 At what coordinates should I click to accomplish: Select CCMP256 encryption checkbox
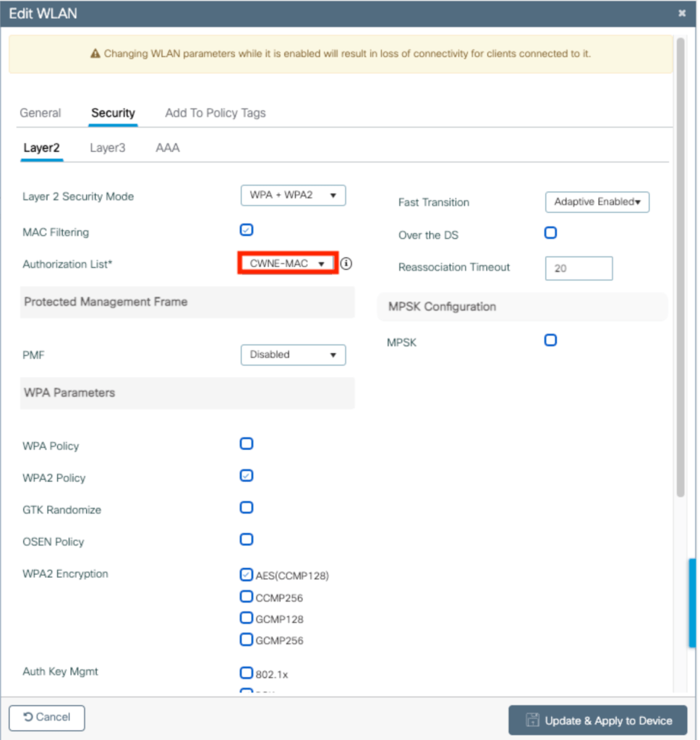click(x=247, y=597)
